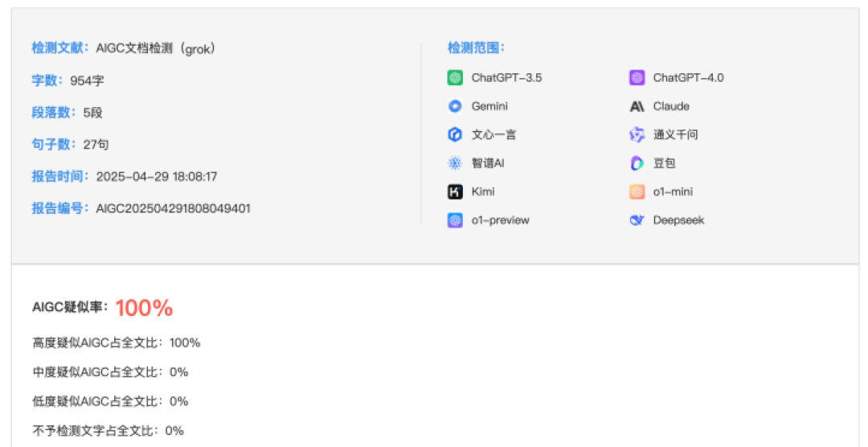Click report number AIGC202504291808049401
Screen dimensions: 868x447
click(x=174, y=208)
